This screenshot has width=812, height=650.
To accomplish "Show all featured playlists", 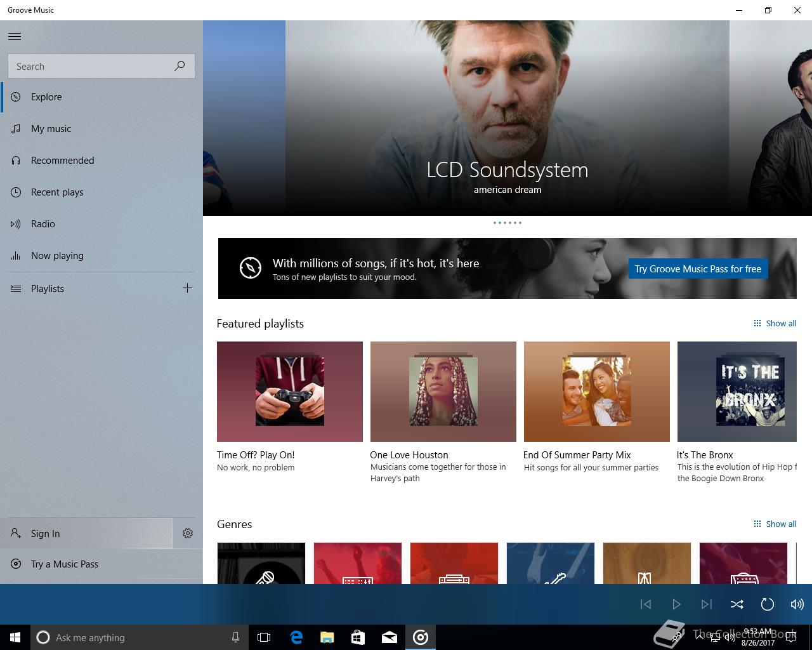I will point(775,324).
